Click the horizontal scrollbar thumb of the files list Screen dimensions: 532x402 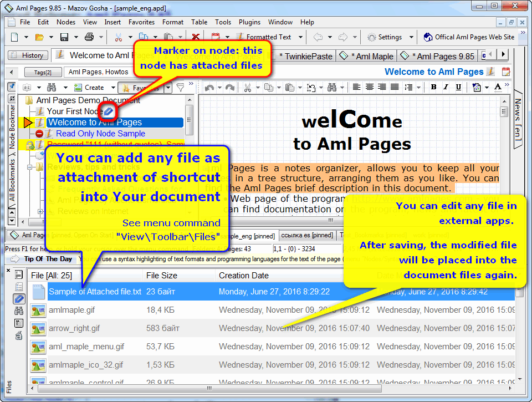pyautogui.click(x=209, y=388)
